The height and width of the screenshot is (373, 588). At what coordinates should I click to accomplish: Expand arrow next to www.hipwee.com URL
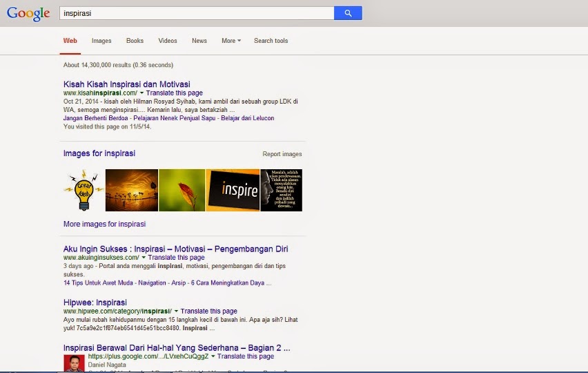[x=176, y=311]
